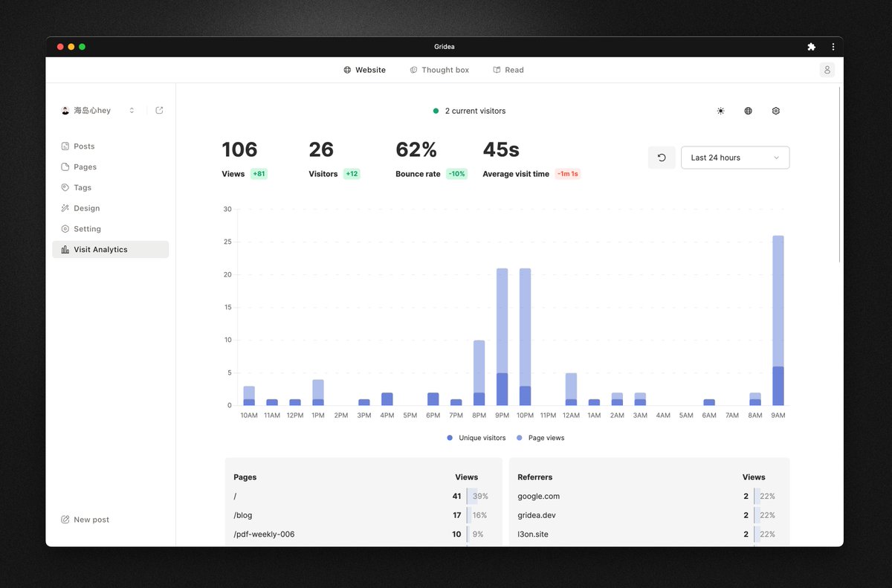Open Posts in the sidebar
This screenshot has height=588, width=892.
pos(110,146)
